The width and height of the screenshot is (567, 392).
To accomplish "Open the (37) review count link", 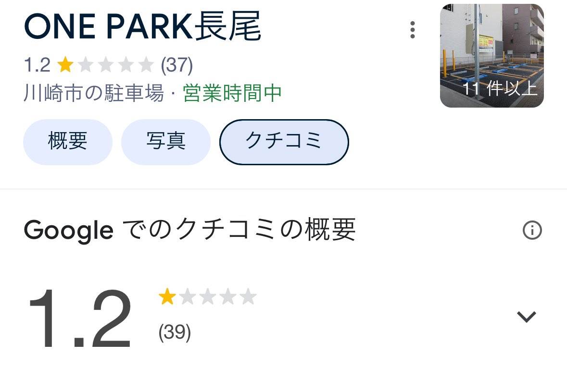I will pos(176,65).
